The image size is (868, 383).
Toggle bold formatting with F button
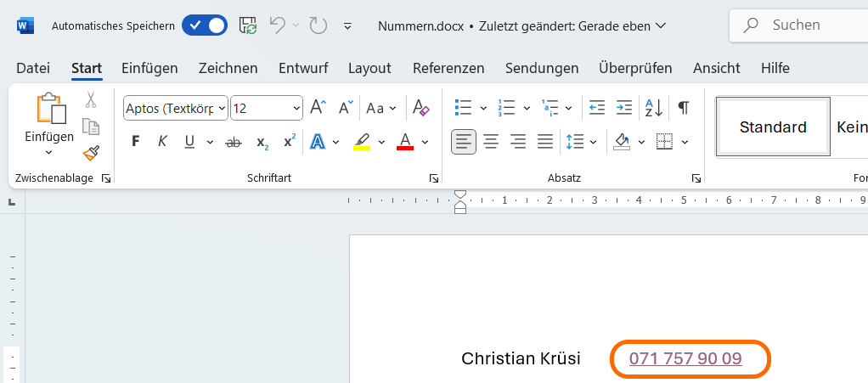(x=135, y=142)
